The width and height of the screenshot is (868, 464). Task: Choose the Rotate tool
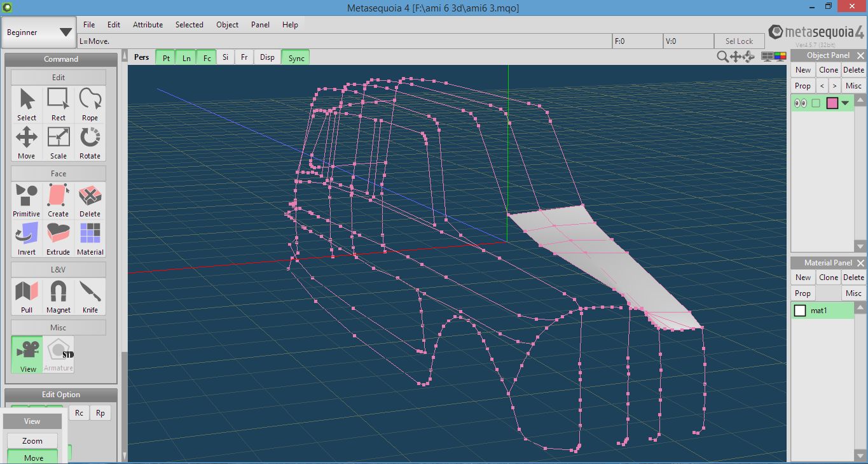coord(90,142)
